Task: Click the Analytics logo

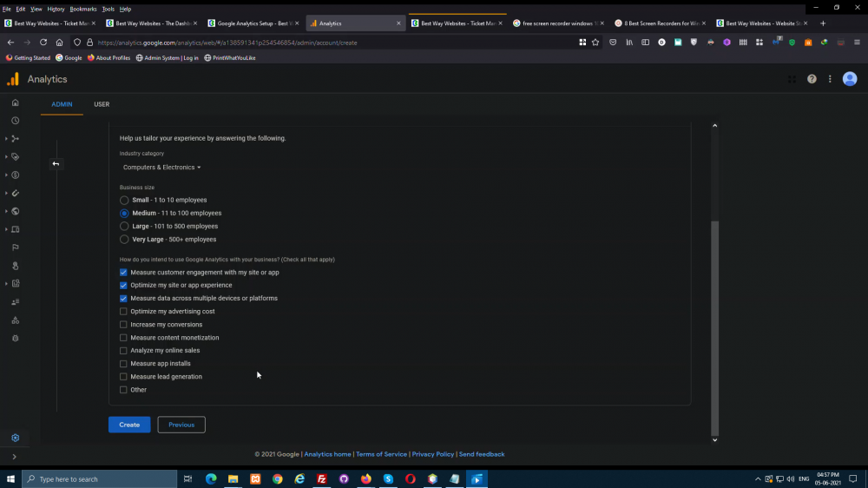Action: tap(13, 79)
